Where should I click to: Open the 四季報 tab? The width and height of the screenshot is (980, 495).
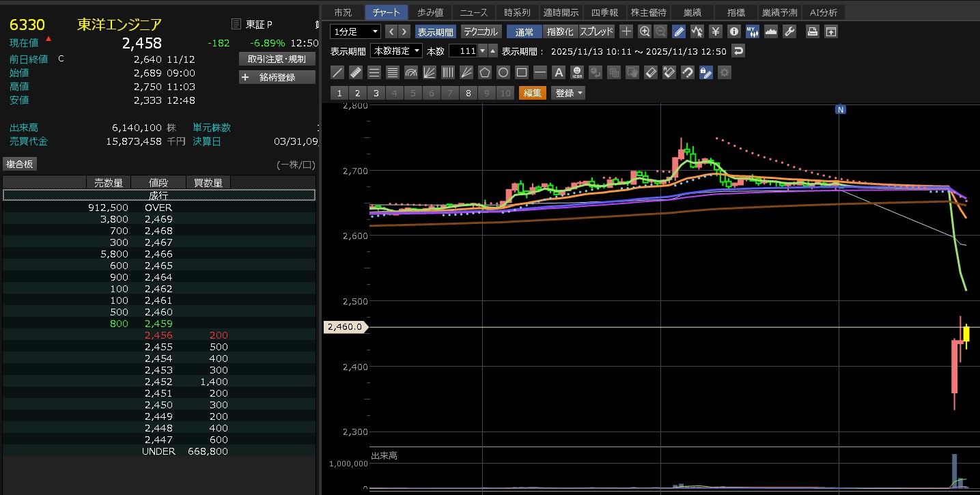click(x=604, y=12)
